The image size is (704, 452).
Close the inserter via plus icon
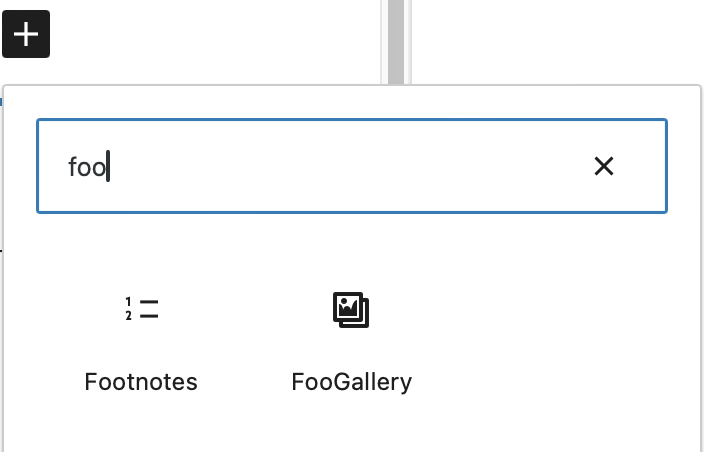(26, 35)
